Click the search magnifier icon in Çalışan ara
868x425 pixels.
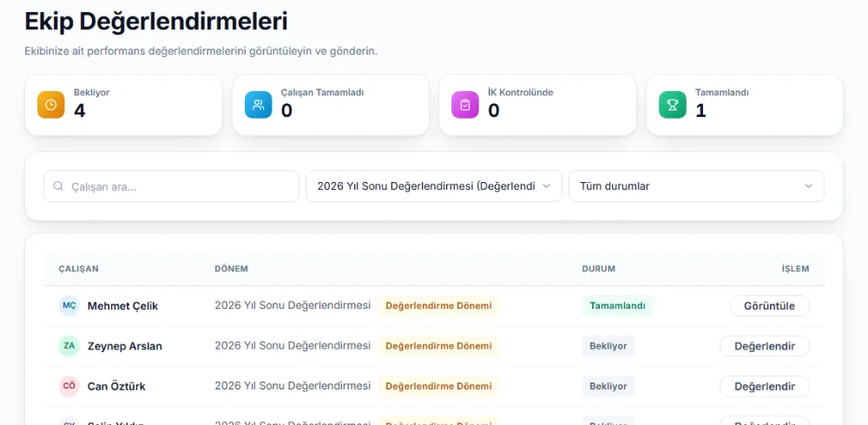(58, 186)
